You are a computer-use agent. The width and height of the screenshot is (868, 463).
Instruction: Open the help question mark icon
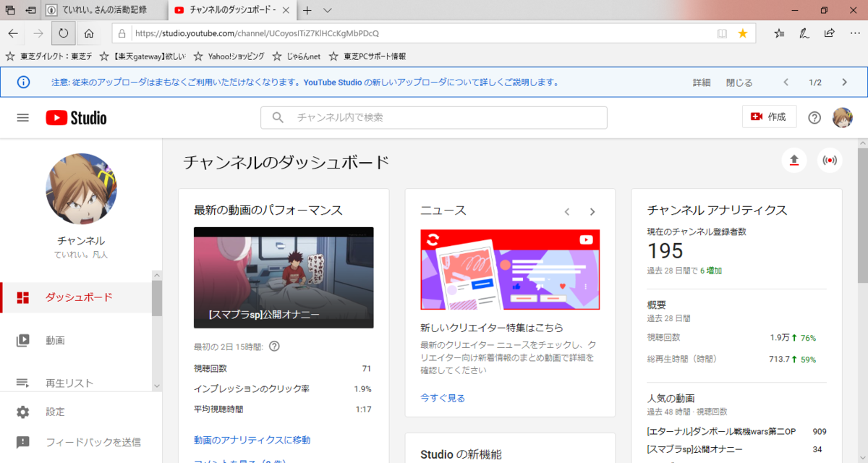[x=814, y=117]
